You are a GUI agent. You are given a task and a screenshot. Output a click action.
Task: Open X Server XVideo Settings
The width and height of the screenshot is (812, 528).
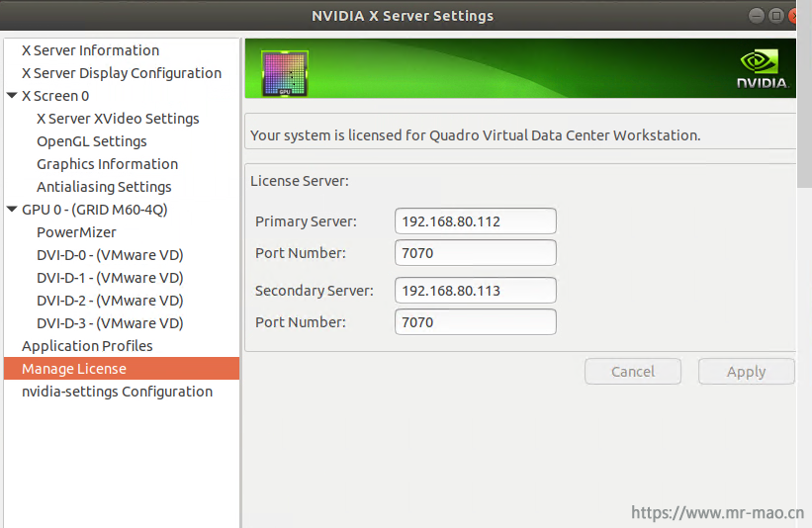pos(118,119)
